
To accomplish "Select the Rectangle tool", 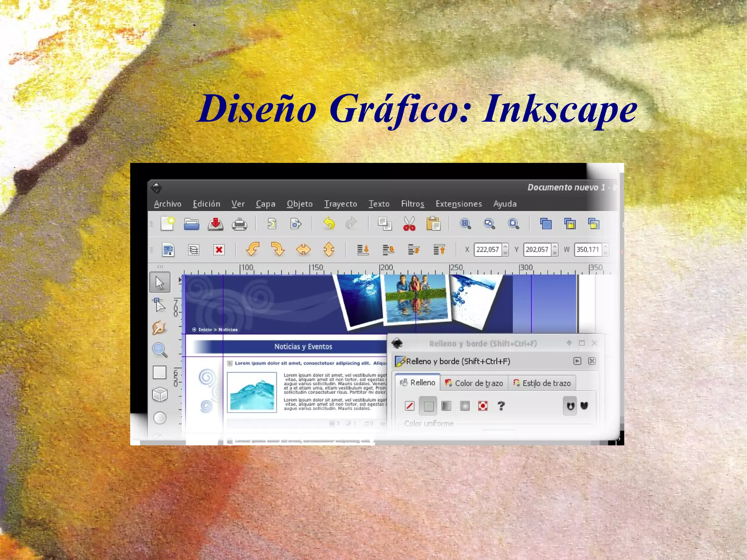I will (159, 372).
